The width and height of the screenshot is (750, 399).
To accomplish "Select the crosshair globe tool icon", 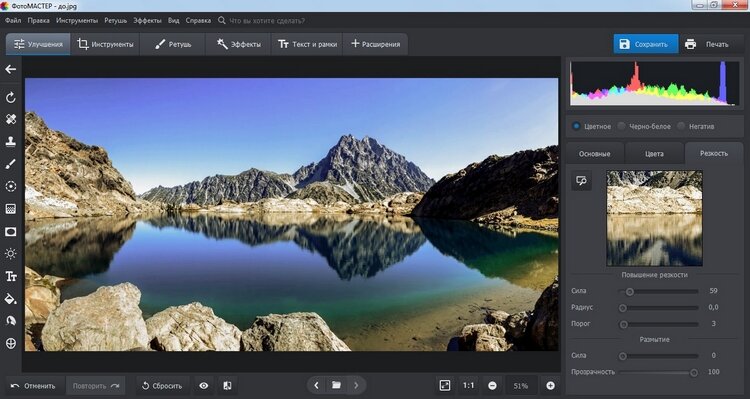I will (x=11, y=343).
